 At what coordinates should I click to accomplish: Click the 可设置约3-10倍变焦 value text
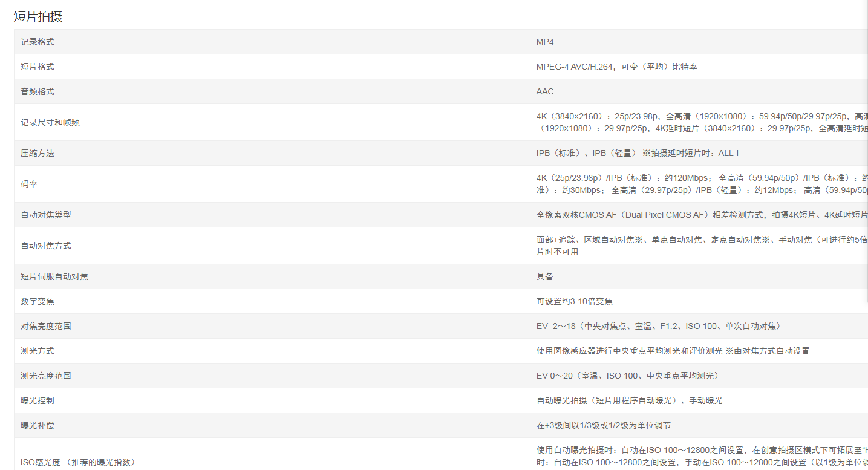point(574,301)
